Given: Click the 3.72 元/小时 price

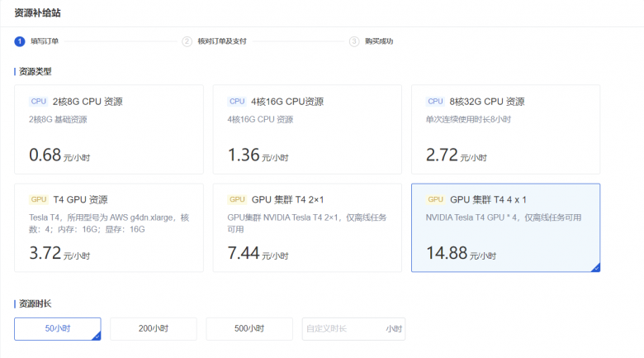Looking at the screenshot, I should click(x=59, y=253).
